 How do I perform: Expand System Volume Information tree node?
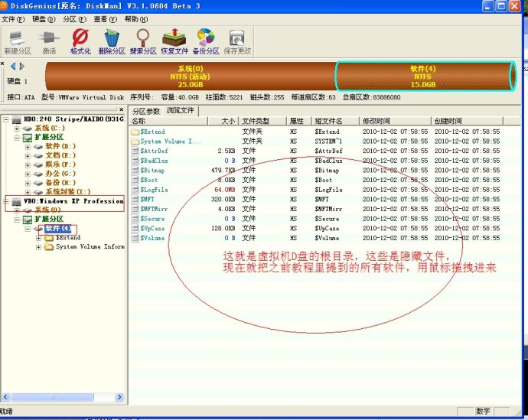point(38,247)
